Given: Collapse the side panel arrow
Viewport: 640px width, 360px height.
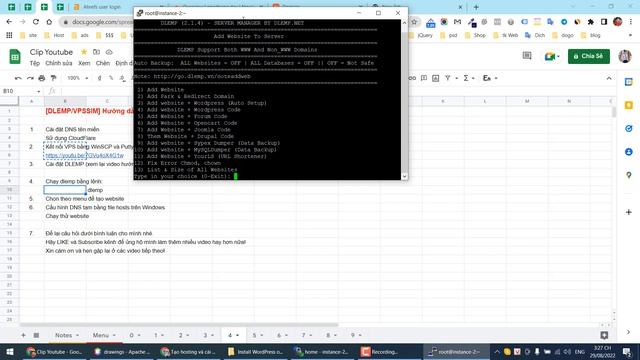Looking at the screenshot, I should pos(629,332).
